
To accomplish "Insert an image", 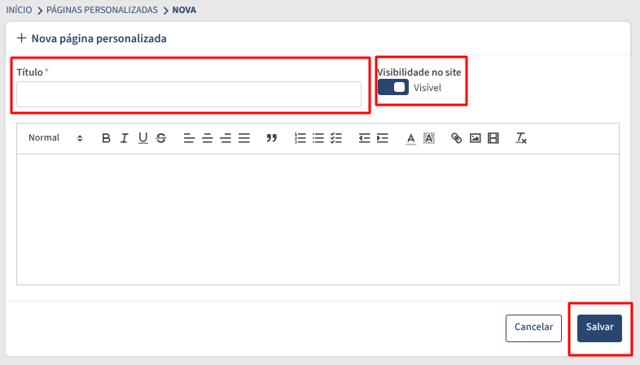I will pos(475,138).
